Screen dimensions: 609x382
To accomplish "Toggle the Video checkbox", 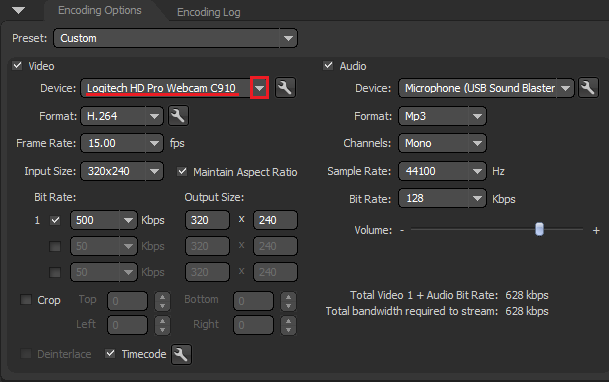I will coord(17,66).
